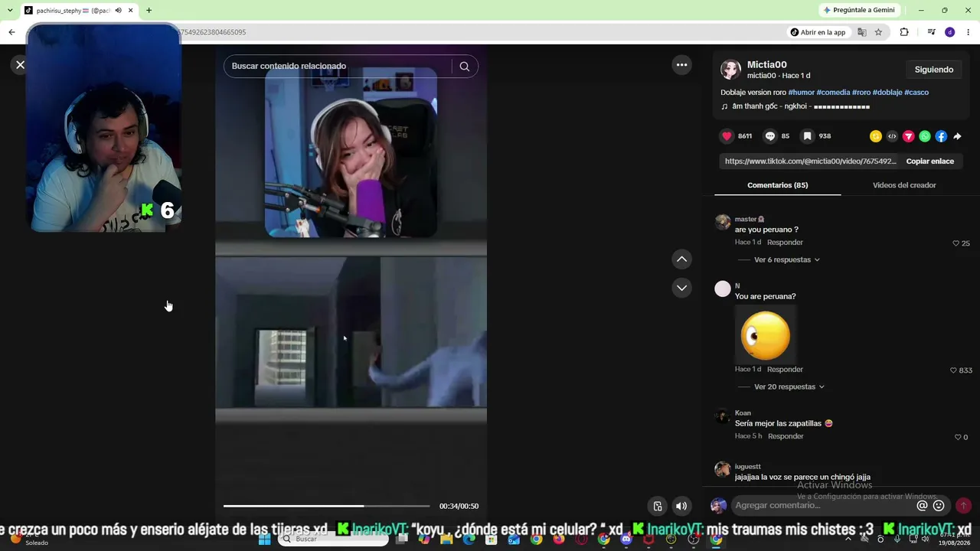Open the #comedia hashtag
Screen dimensions: 980x551
(x=833, y=93)
